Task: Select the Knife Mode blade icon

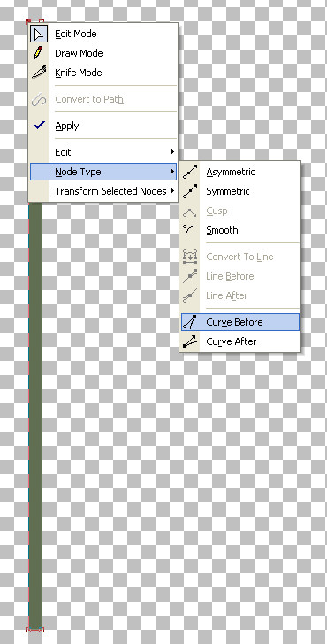Action: pos(39,73)
